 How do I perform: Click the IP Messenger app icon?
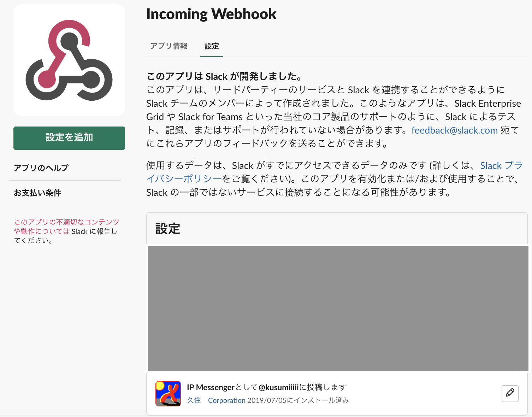(x=168, y=393)
